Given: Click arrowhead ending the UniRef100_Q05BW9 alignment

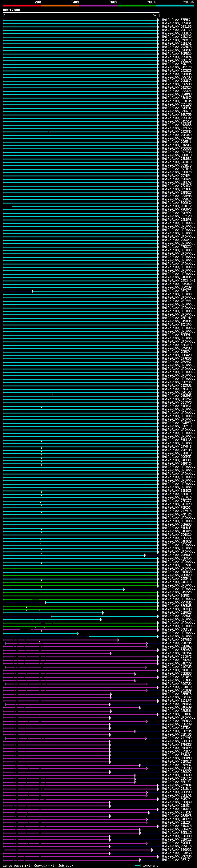Looking at the screenshot, I should pyautogui.click(x=145, y=555).
